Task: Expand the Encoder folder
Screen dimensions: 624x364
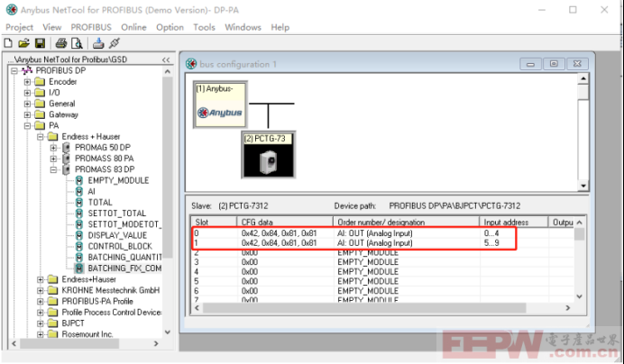Action: (27, 82)
